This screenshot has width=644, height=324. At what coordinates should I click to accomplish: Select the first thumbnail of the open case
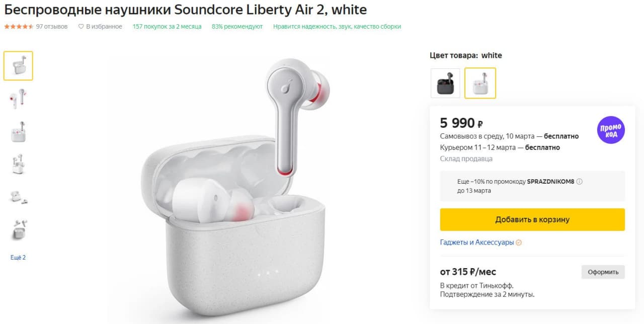click(18, 66)
